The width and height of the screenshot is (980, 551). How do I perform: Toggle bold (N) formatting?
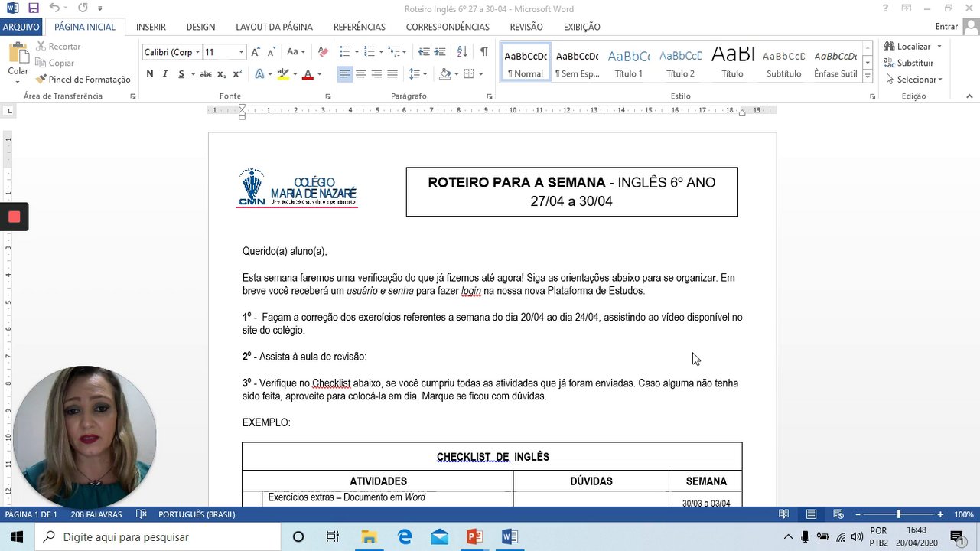[150, 74]
